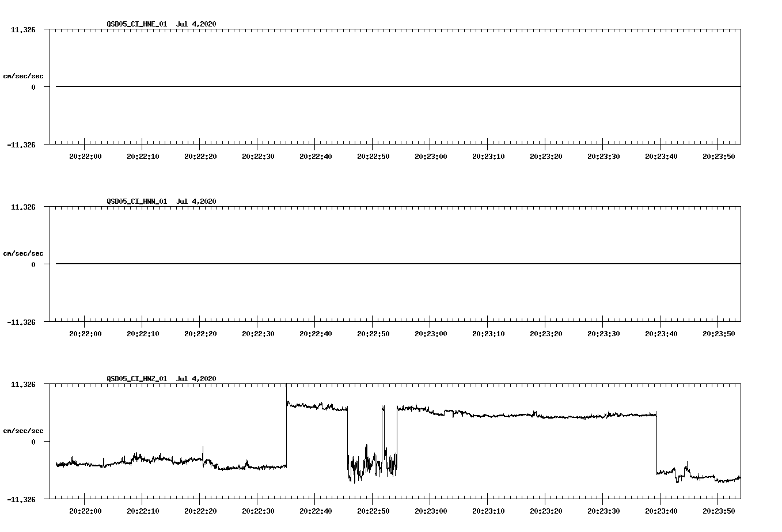Click the 11.326 upper limit on HNZ plot

coord(23,384)
